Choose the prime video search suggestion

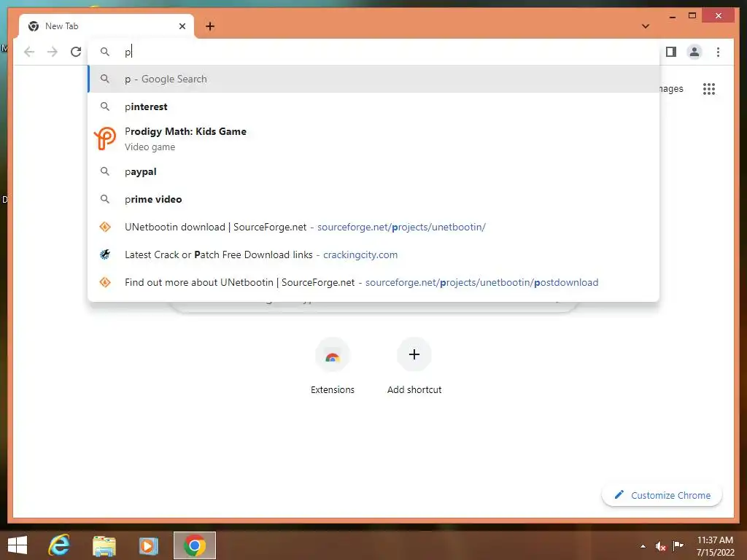click(x=374, y=199)
